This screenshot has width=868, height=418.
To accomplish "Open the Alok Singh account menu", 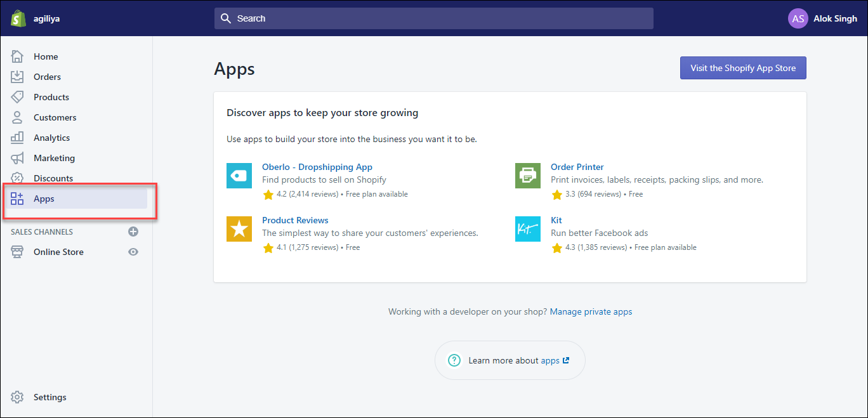I will coord(823,18).
